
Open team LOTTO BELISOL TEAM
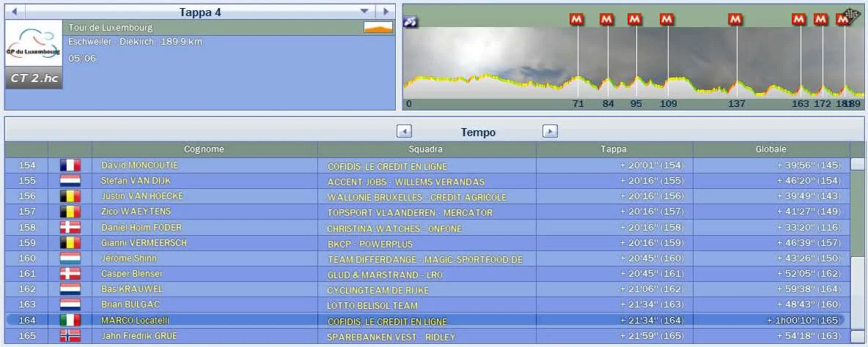click(x=372, y=305)
